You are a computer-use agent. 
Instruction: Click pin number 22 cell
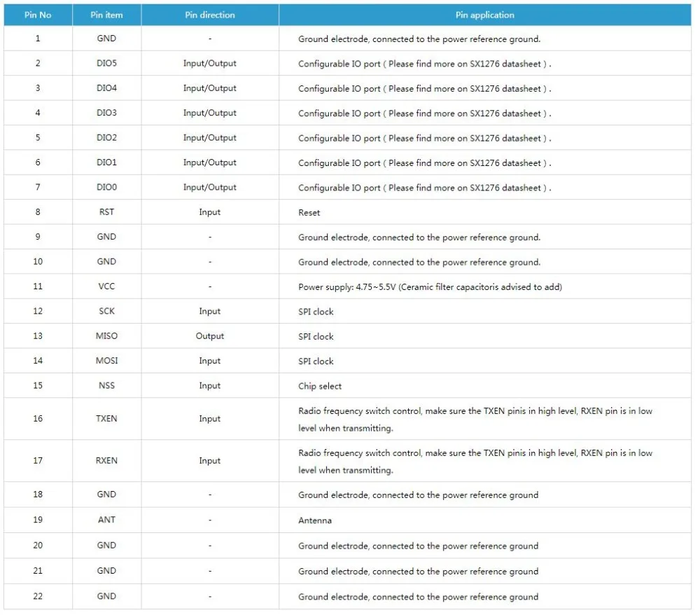click(x=38, y=596)
